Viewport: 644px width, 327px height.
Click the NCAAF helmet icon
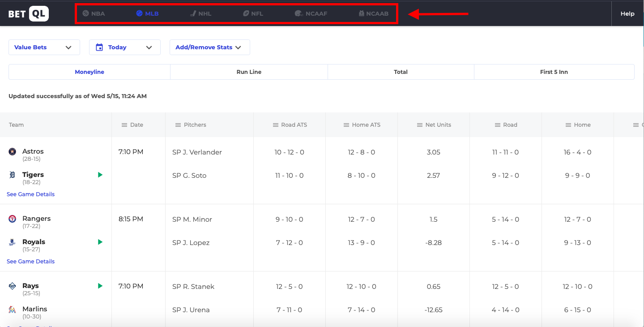pyautogui.click(x=299, y=13)
